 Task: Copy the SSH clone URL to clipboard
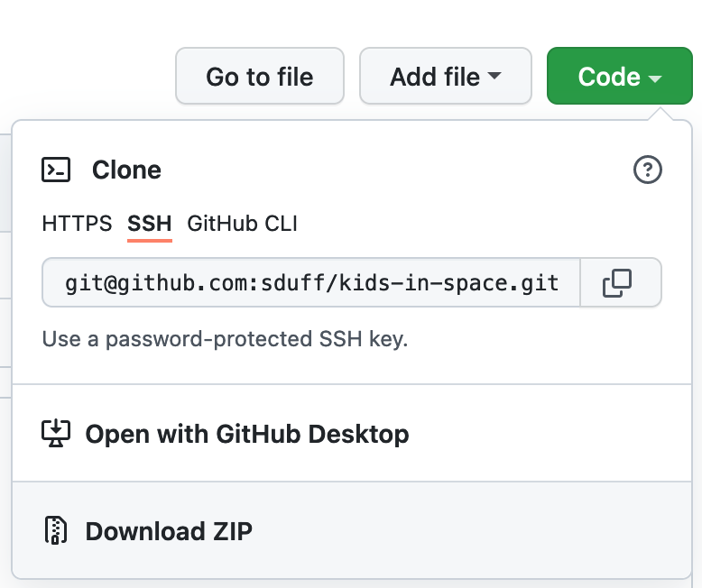click(617, 283)
